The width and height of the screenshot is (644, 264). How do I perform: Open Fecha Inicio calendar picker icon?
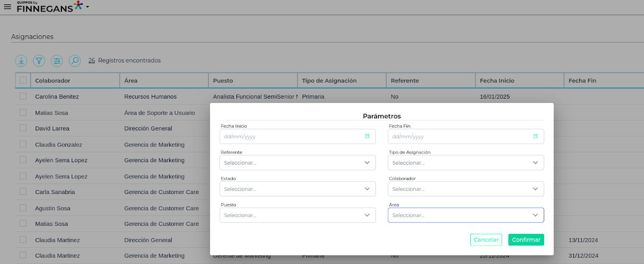pyautogui.click(x=367, y=136)
